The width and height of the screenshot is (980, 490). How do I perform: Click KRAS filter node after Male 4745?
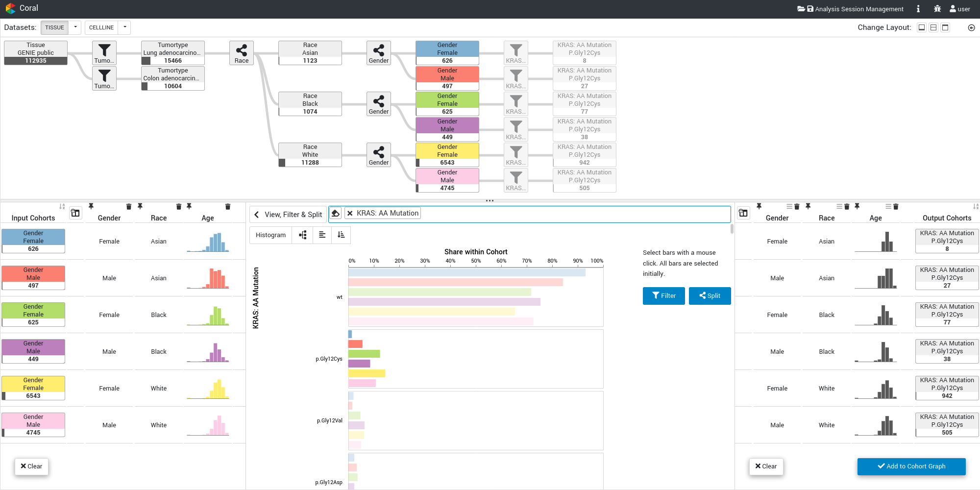[x=516, y=180]
